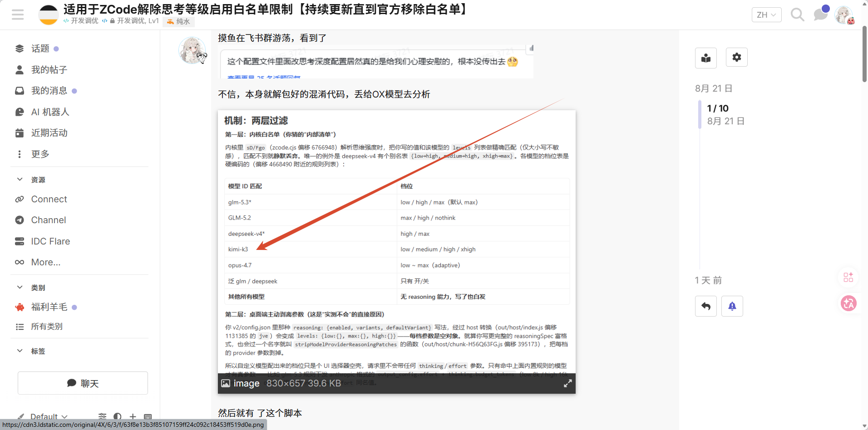Click the reader mode book icon button
The height and width of the screenshot is (430, 868).
[x=706, y=58]
